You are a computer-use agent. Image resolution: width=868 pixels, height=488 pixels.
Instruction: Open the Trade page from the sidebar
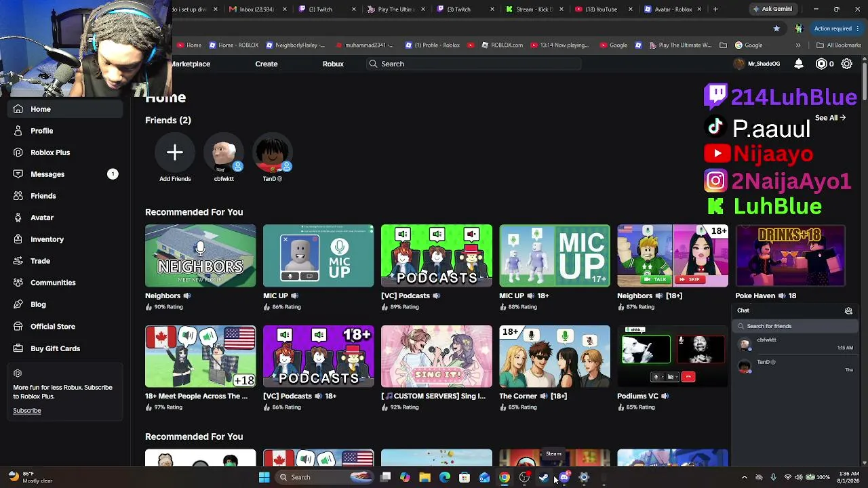[x=40, y=261]
